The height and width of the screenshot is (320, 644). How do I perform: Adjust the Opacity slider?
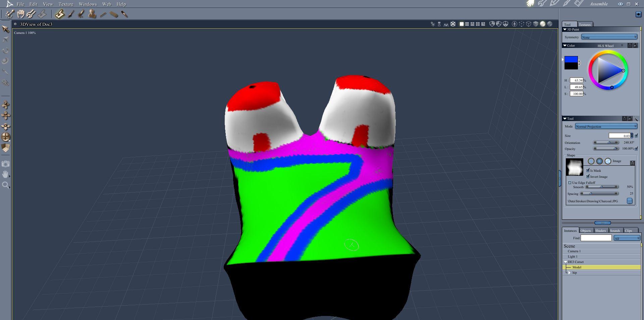[x=606, y=148]
